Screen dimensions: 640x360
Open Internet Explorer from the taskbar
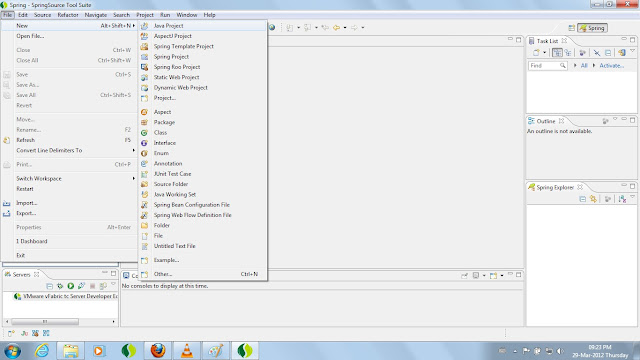[42, 351]
